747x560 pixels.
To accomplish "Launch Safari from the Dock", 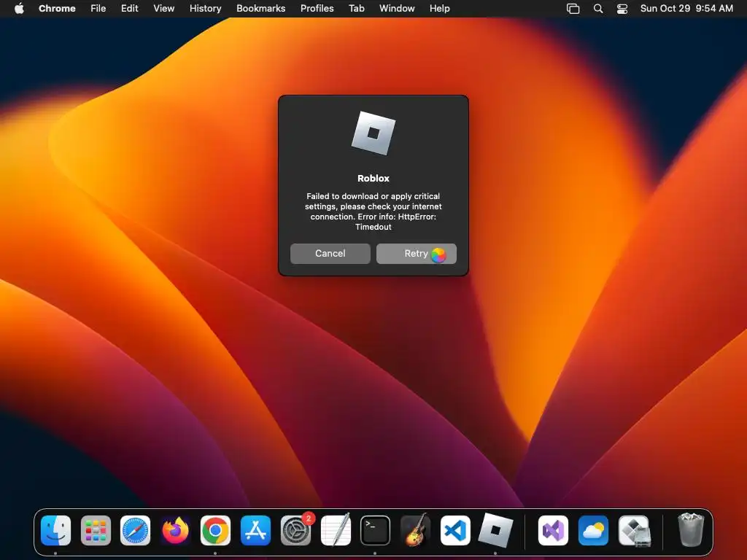I will click(x=135, y=530).
